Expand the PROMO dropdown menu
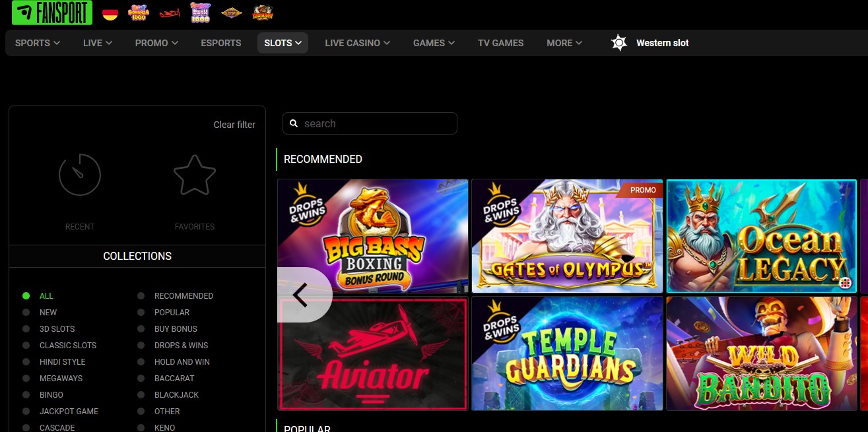The height and width of the screenshot is (432, 868). click(156, 43)
